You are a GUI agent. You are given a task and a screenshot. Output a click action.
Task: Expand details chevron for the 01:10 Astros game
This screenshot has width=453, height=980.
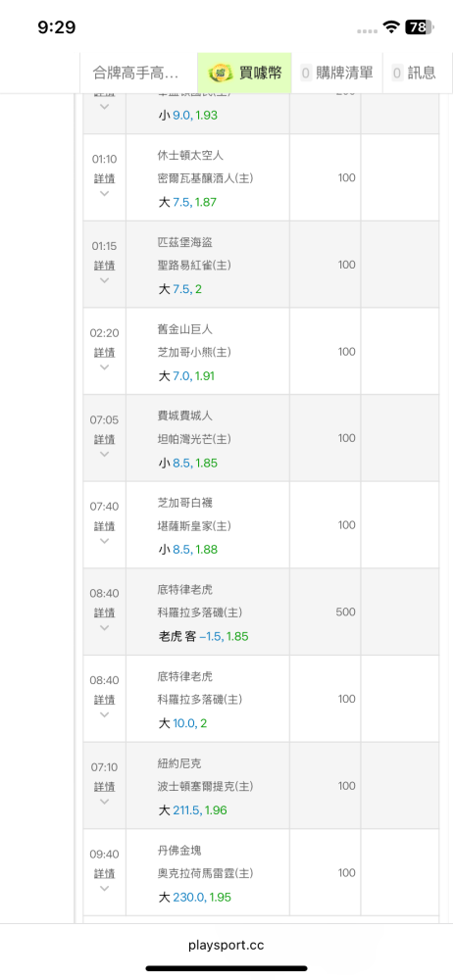point(105,193)
